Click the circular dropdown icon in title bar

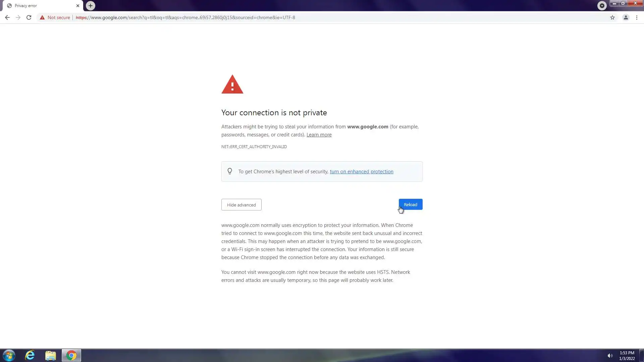[x=602, y=6]
